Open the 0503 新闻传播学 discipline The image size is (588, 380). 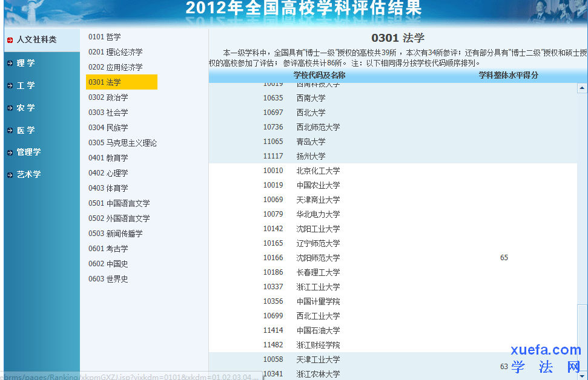(x=116, y=234)
